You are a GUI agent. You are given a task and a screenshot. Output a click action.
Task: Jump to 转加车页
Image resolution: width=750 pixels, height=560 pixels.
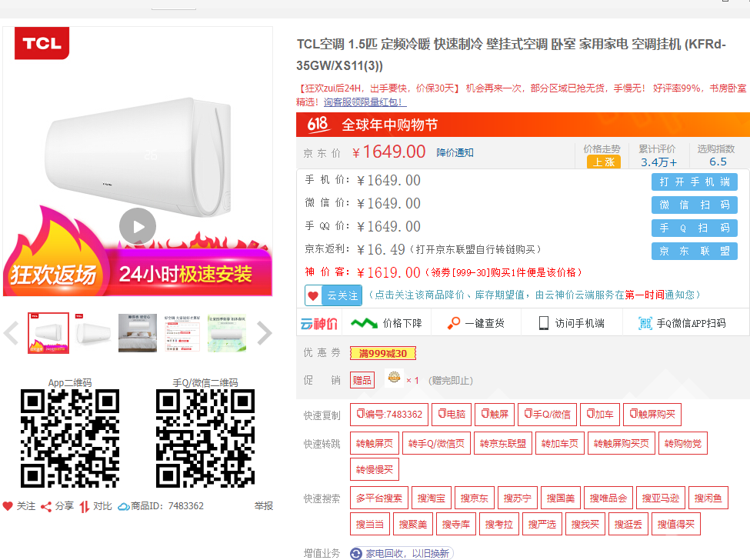(560, 443)
